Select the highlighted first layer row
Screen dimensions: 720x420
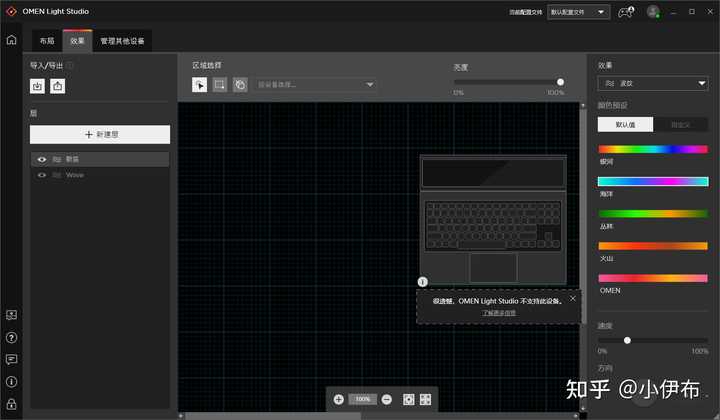[100, 159]
